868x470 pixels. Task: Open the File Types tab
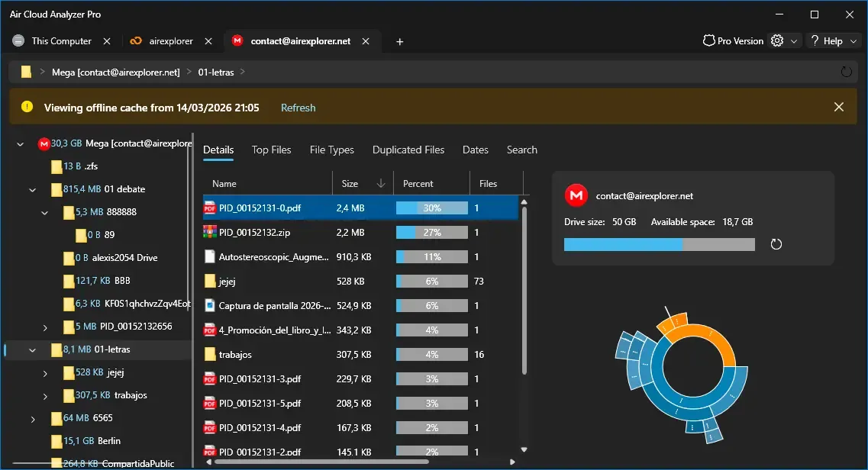click(331, 150)
